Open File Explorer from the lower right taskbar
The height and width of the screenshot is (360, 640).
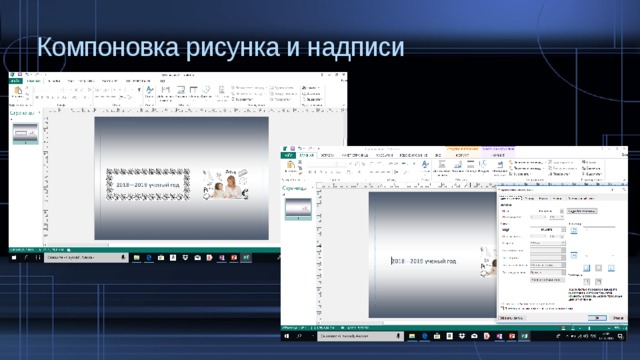(412, 336)
